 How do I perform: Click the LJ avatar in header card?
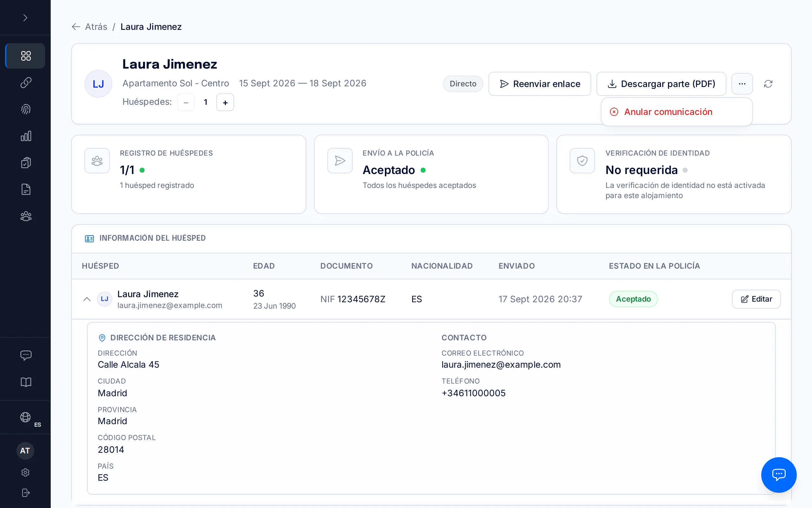(x=98, y=84)
